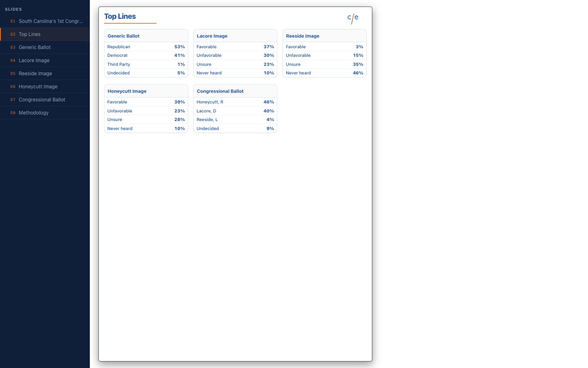Jump to Reeside Image slide in sidebar

45,74
